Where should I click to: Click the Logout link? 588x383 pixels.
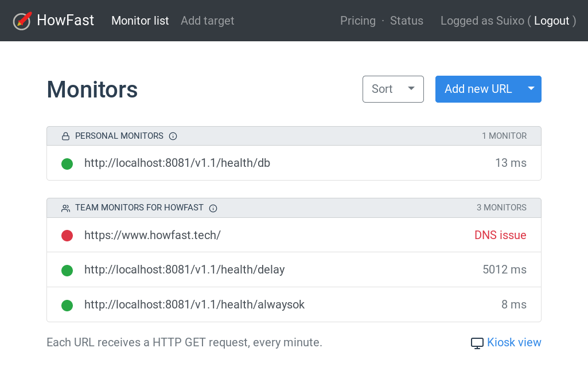pos(552,21)
